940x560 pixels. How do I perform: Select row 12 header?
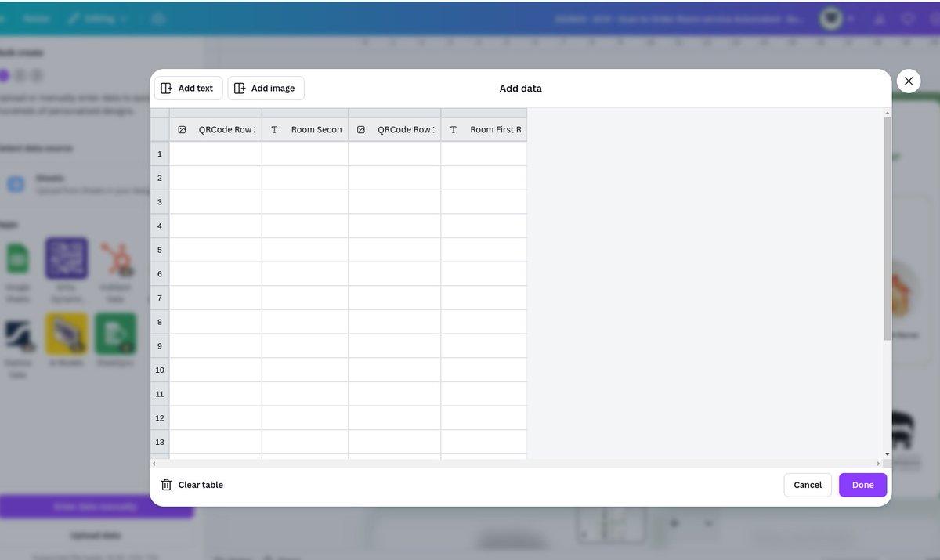[x=160, y=418]
